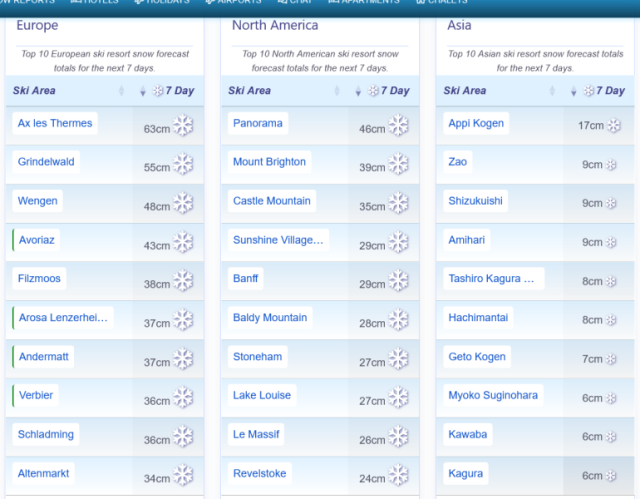
Task: Open Zao resort link
Action: click(x=458, y=162)
